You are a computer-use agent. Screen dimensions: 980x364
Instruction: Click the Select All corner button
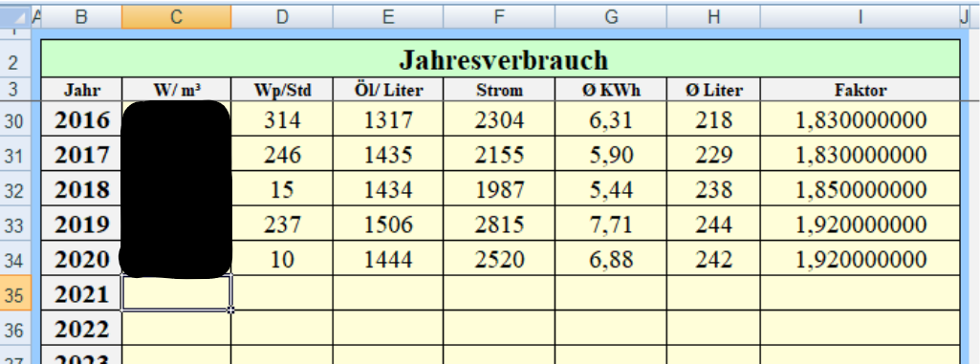point(15,17)
